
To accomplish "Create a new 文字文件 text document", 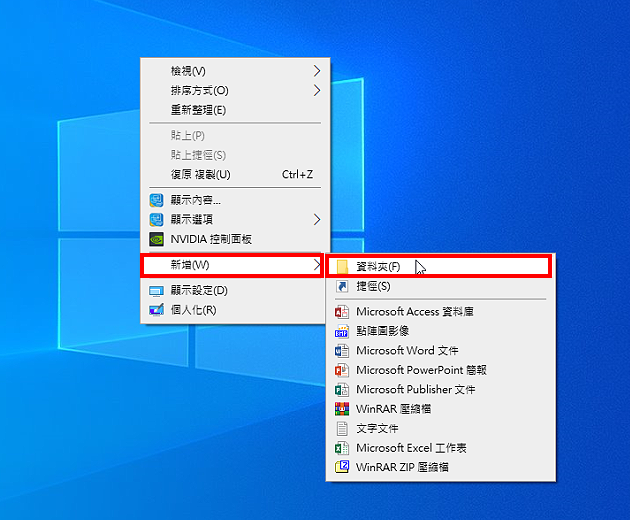I will 441,428.
